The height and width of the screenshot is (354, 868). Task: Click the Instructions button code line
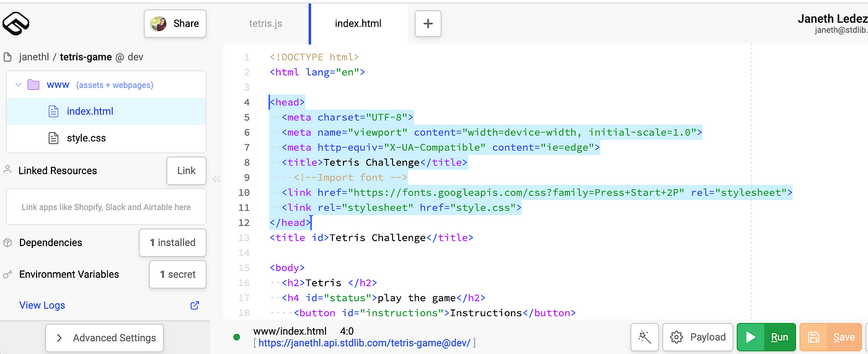coord(435,312)
